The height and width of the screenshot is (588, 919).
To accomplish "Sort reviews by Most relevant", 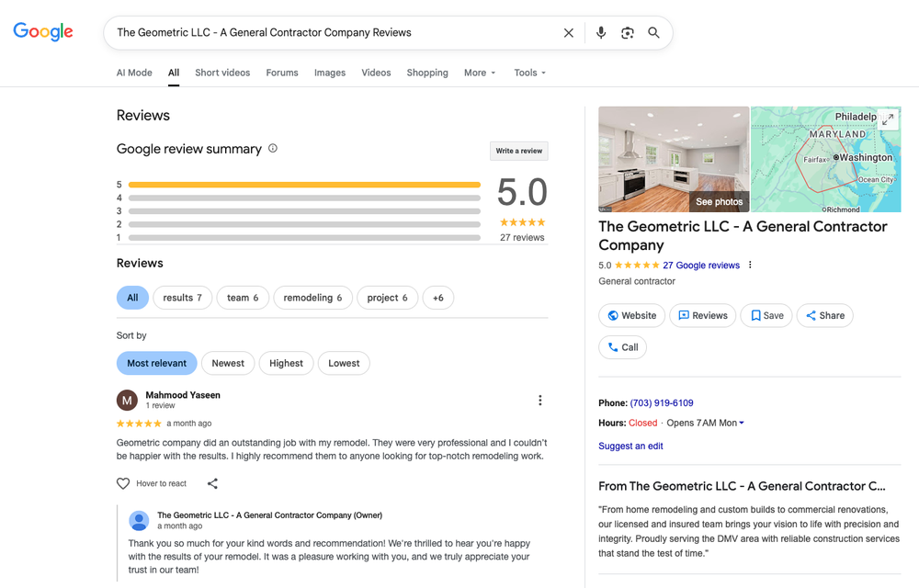I will pyautogui.click(x=156, y=363).
